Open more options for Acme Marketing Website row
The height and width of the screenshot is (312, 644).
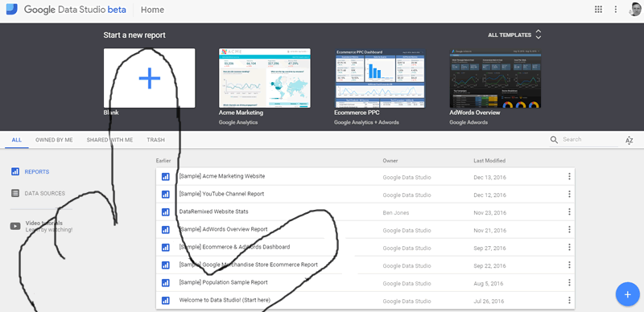point(569,177)
